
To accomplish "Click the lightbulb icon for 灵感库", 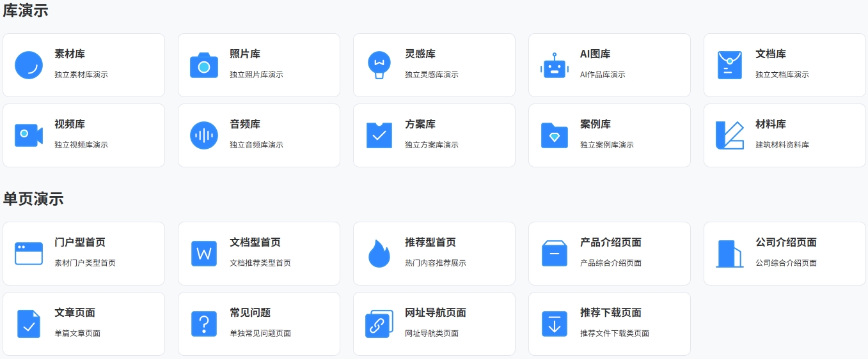I will [379, 65].
